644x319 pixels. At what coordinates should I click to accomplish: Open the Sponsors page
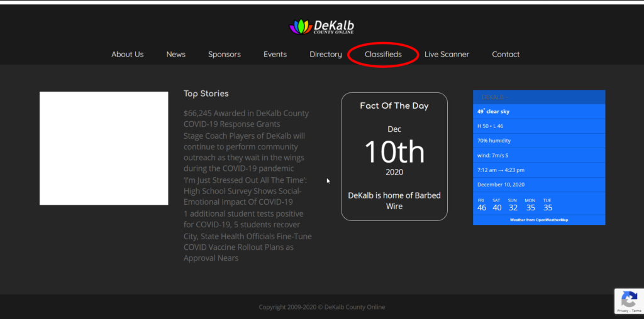point(224,55)
